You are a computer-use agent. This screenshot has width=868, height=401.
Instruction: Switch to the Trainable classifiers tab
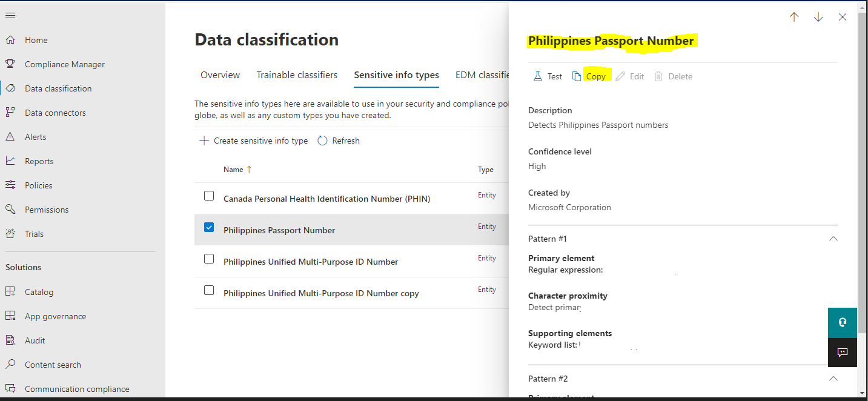pos(297,75)
